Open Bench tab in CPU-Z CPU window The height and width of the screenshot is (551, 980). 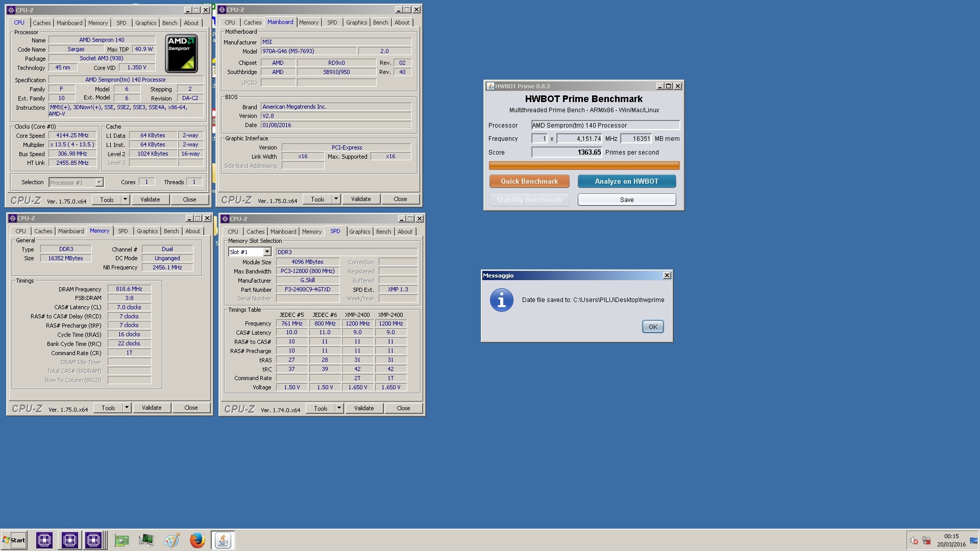(169, 23)
